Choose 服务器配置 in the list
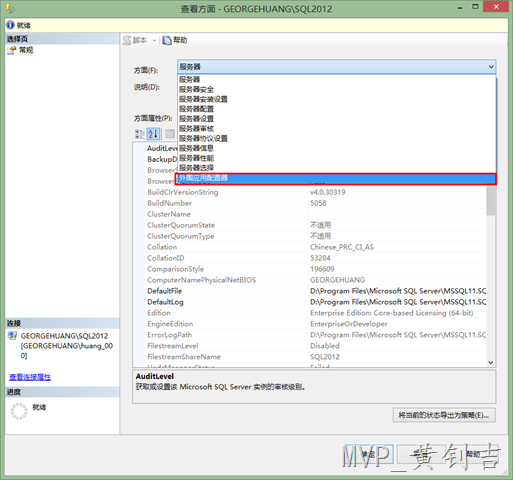The height and width of the screenshot is (480, 513). click(x=337, y=109)
